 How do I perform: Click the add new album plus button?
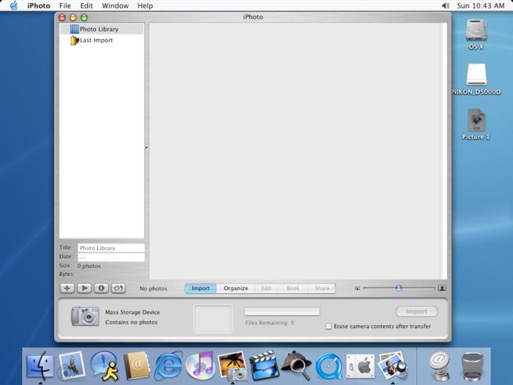67,288
